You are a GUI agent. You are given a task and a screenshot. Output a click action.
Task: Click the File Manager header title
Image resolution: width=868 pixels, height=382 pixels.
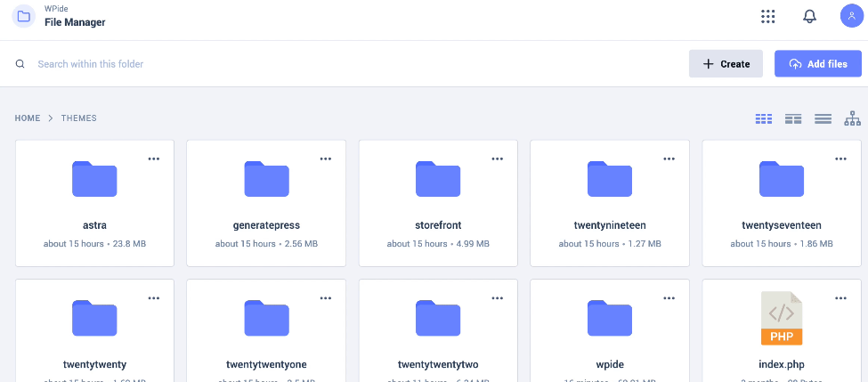[75, 22]
